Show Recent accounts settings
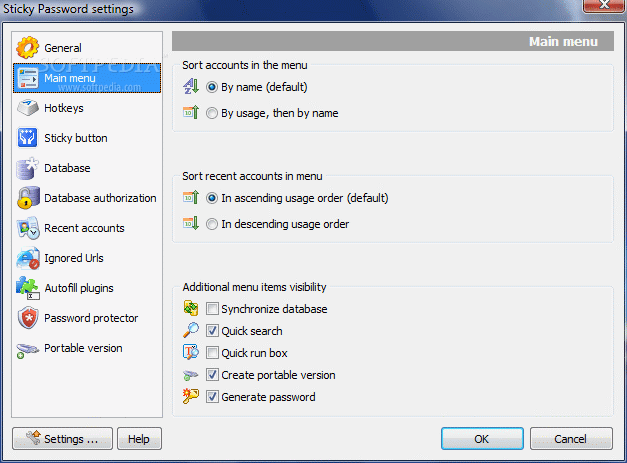This screenshot has height=463, width=627. pos(87,228)
